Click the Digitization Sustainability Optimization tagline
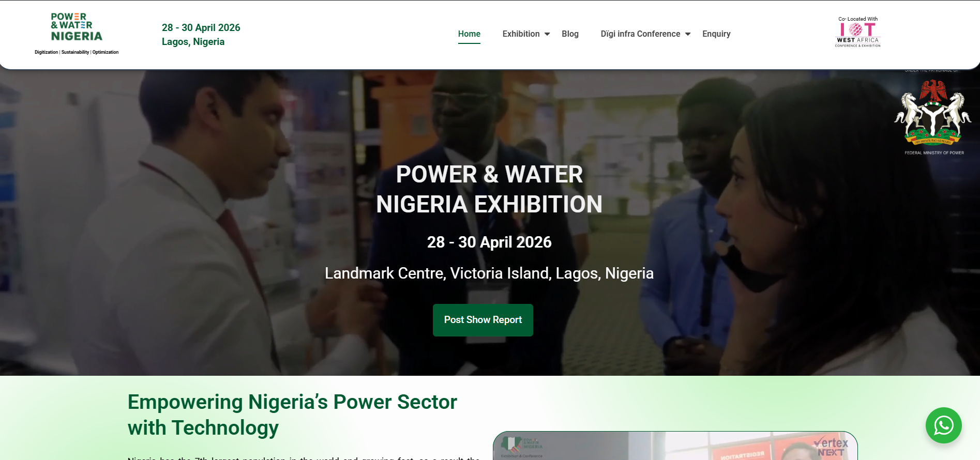Screen dimensions: 980x460 click(77, 52)
